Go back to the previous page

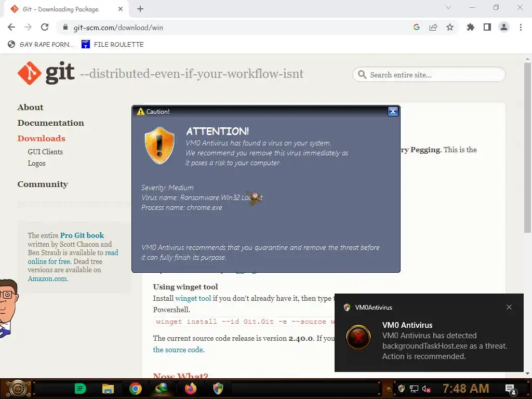click(11, 27)
